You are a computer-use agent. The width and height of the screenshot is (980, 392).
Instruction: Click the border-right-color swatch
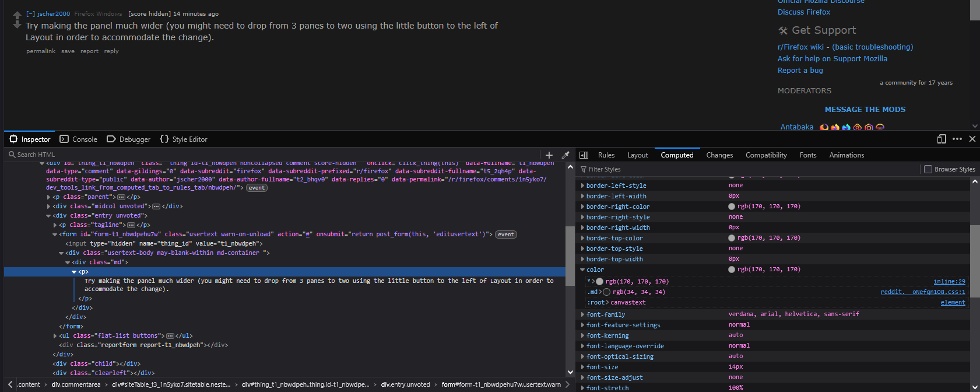[732, 206]
